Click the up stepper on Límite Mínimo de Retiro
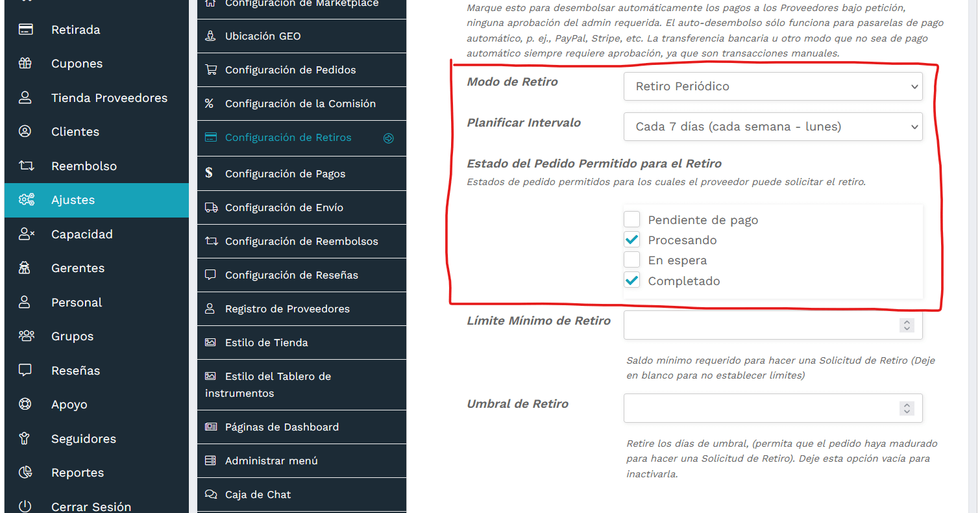 coord(907,322)
